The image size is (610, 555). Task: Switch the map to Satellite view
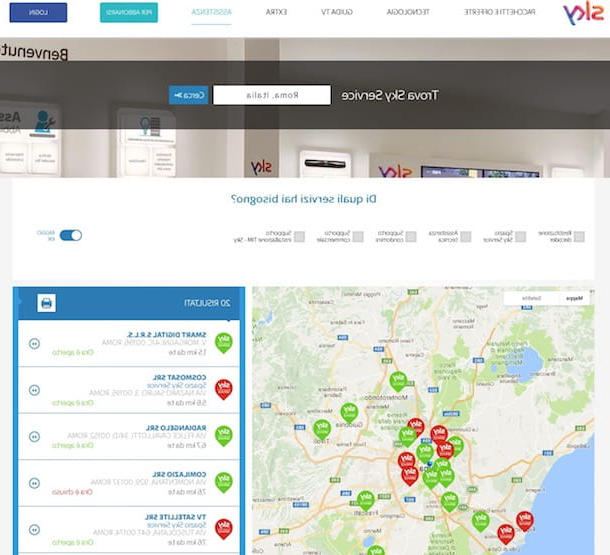pos(531,298)
